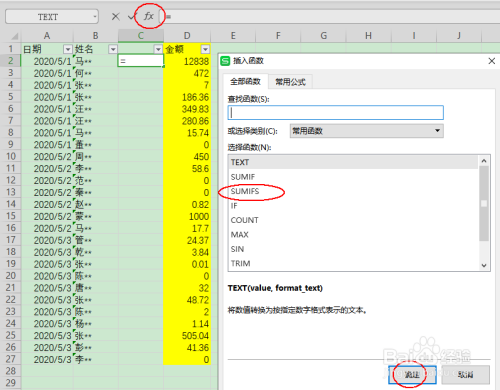The width and height of the screenshot is (500, 390).
Task: Click the 取消 cancel button
Action: click(x=466, y=375)
